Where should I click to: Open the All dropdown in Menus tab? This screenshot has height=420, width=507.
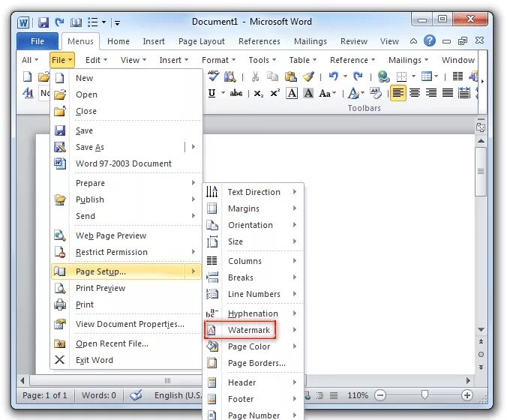tap(30, 60)
